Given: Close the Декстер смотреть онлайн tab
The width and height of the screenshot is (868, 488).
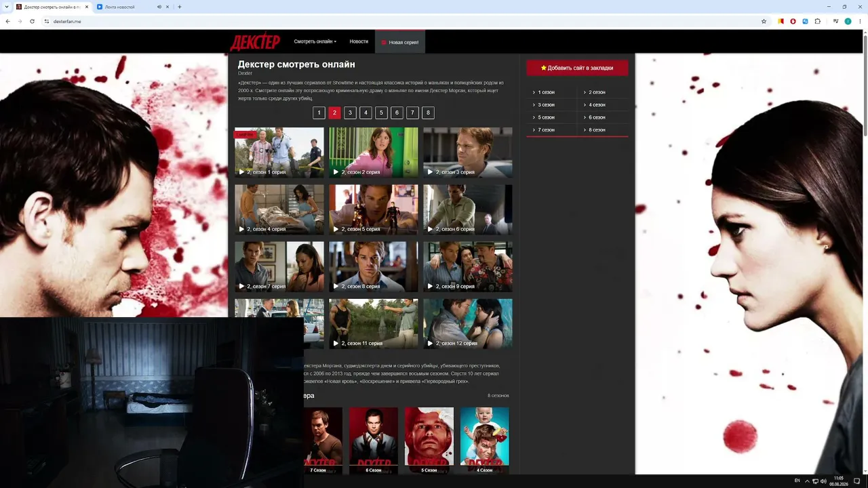Looking at the screenshot, I should tap(87, 7).
